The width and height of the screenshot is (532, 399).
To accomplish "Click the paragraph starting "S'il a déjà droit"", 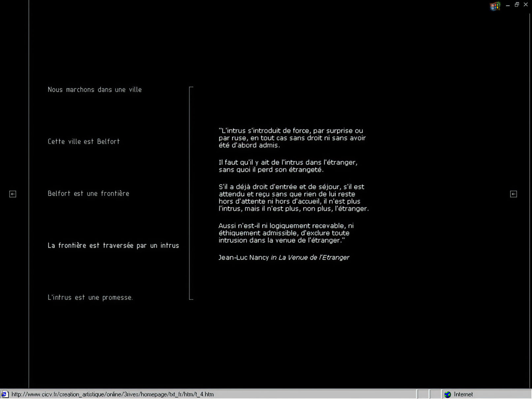I will (293, 198).
